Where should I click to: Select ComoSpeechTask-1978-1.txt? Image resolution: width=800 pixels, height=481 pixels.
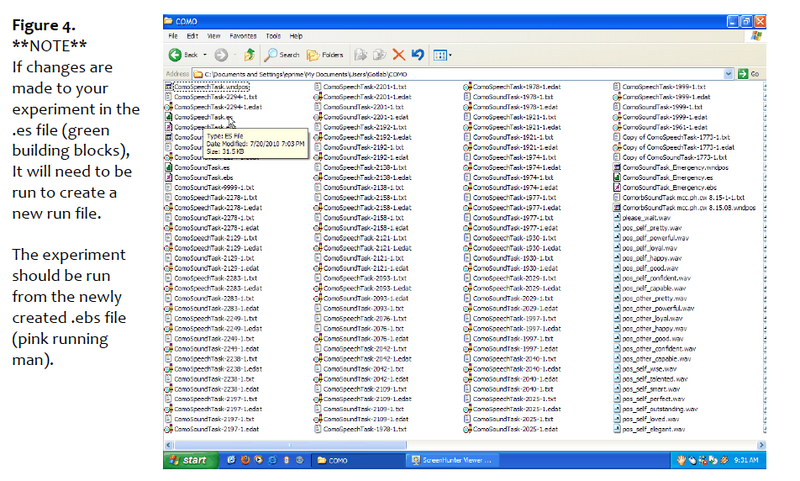(360, 429)
